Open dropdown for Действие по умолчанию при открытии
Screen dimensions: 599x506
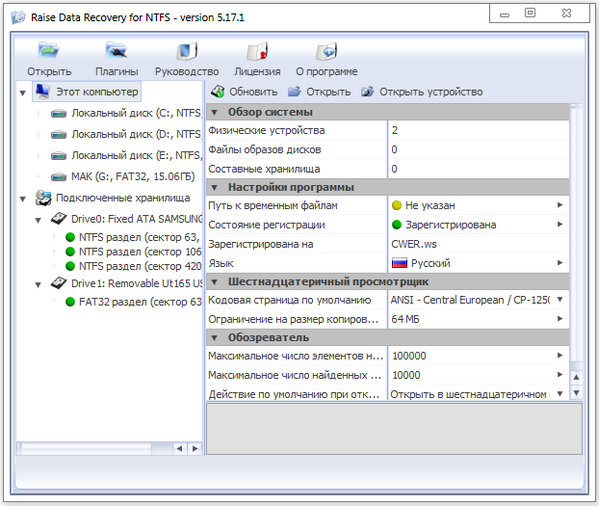560,393
